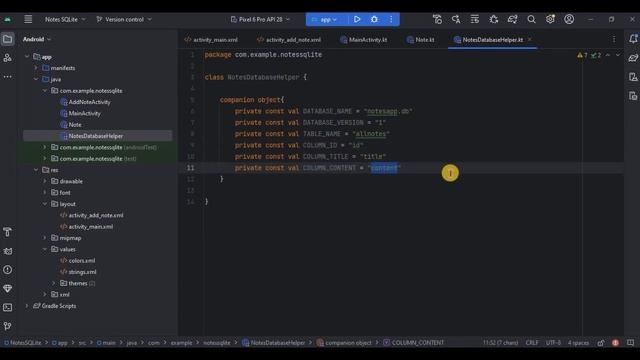Click the Search Everywhere magnifier icon
Image resolution: width=640 pixels, height=360 pixels.
[x=531, y=19]
